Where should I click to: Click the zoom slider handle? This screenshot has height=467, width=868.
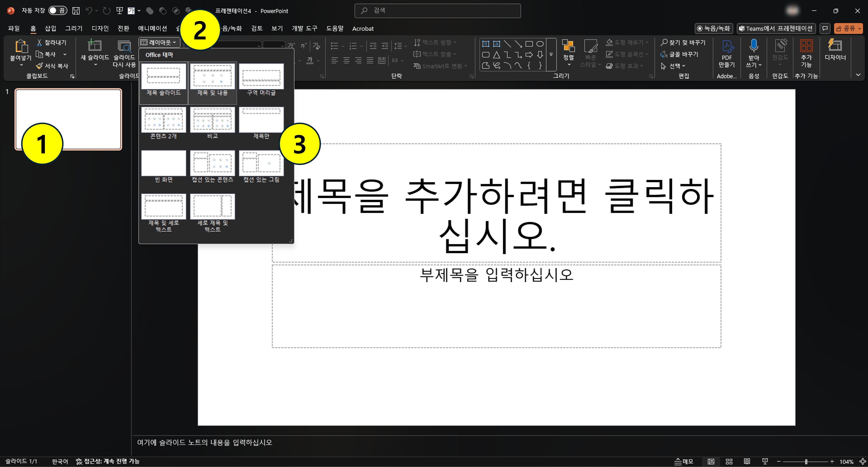[x=806, y=462]
